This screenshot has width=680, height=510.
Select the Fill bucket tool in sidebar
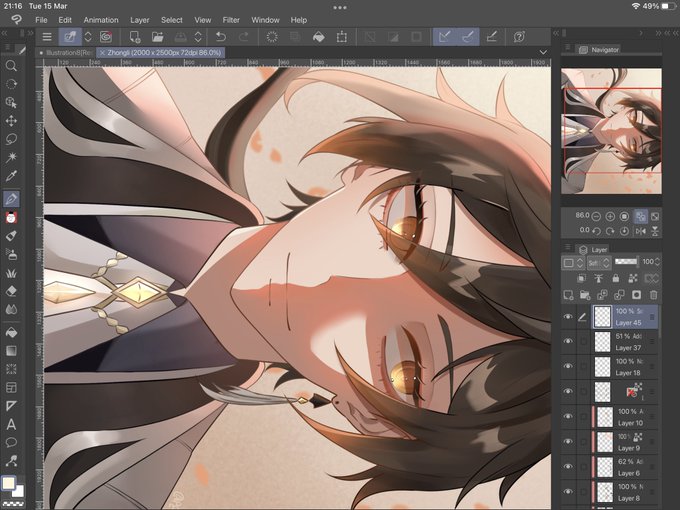point(11,332)
